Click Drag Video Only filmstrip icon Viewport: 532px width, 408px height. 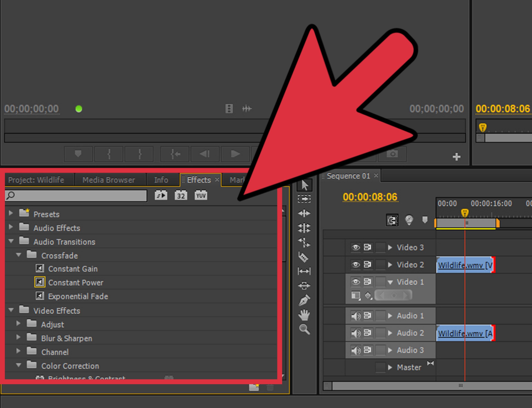[229, 109]
